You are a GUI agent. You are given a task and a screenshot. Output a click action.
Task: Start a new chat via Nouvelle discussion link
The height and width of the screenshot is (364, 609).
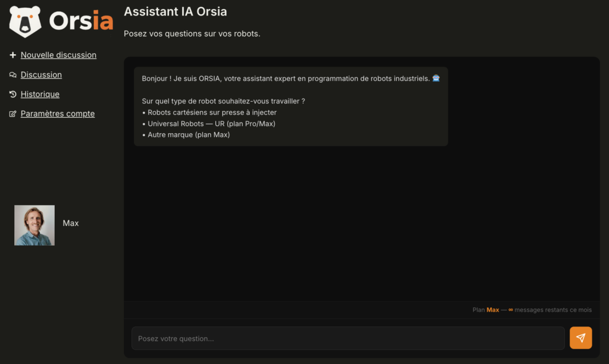[58, 55]
